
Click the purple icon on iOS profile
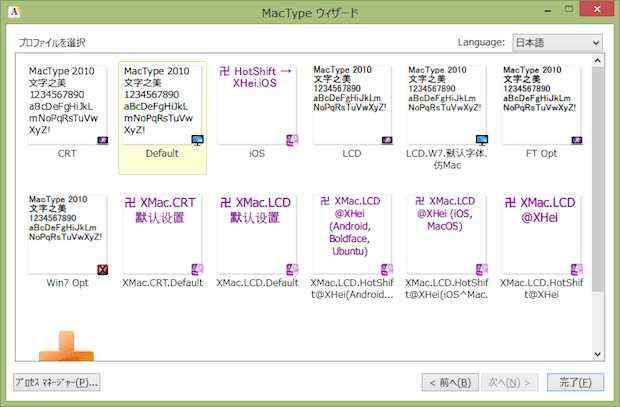point(292,141)
